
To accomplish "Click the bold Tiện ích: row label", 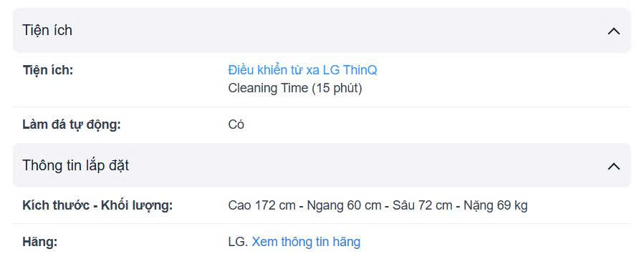I will [x=48, y=71].
